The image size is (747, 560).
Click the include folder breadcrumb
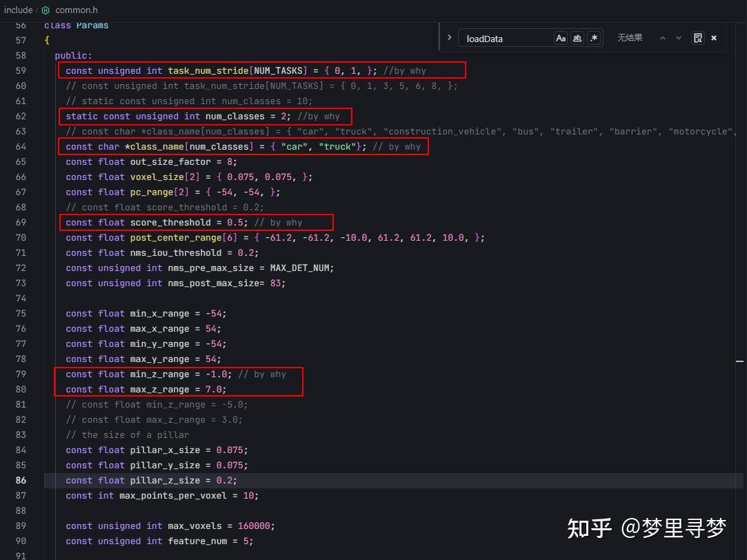18,10
